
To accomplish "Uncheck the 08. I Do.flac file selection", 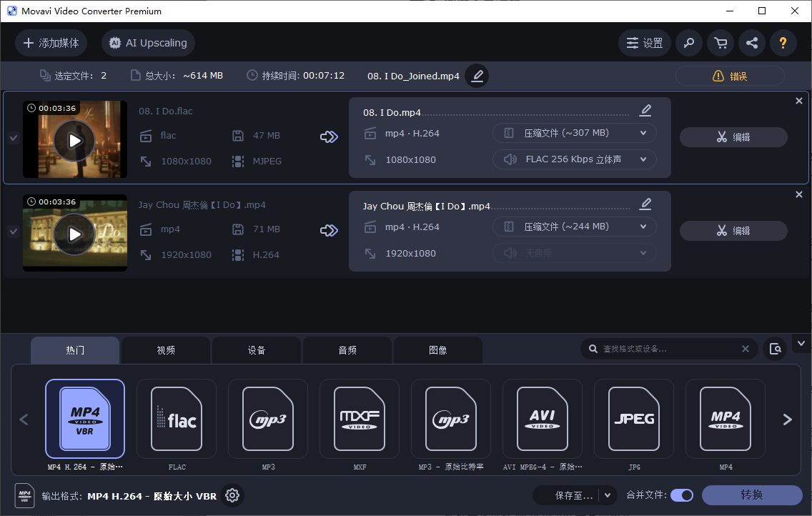I will [13, 139].
